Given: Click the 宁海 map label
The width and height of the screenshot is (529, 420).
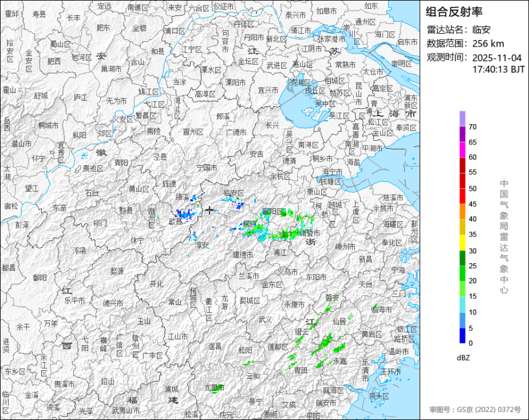Looking at the screenshot, I should coord(398,270).
